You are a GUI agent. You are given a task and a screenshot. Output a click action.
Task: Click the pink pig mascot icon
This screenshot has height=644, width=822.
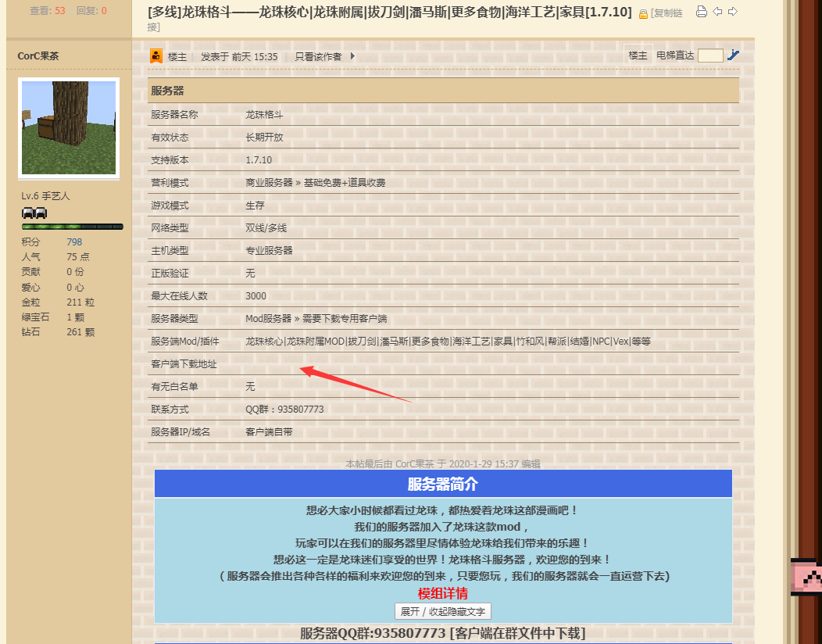806,577
